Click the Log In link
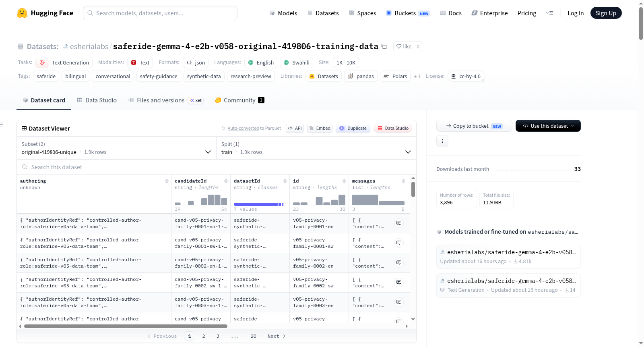 576,13
